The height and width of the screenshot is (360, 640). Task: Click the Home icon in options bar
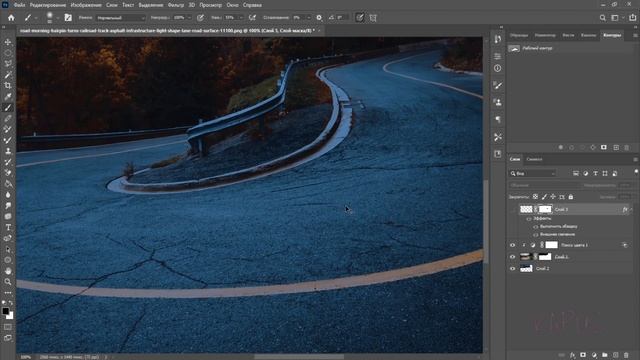(11, 18)
